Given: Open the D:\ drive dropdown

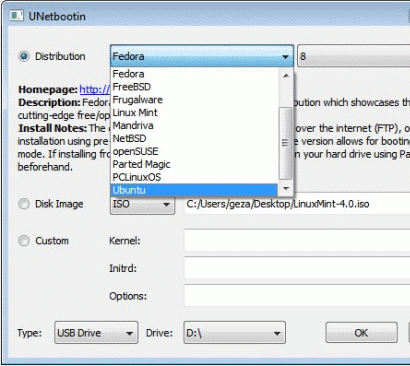Looking at the screenshot, I should (x=234, y=333).
